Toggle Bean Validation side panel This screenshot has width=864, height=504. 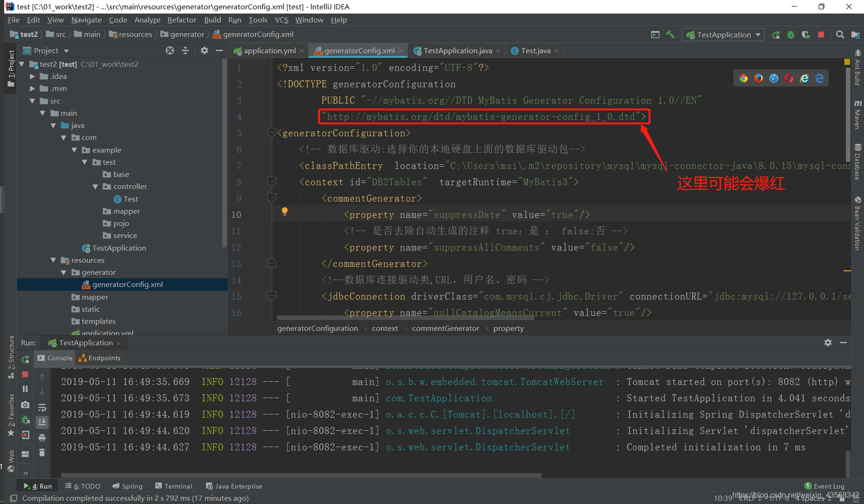pos(857,223)
